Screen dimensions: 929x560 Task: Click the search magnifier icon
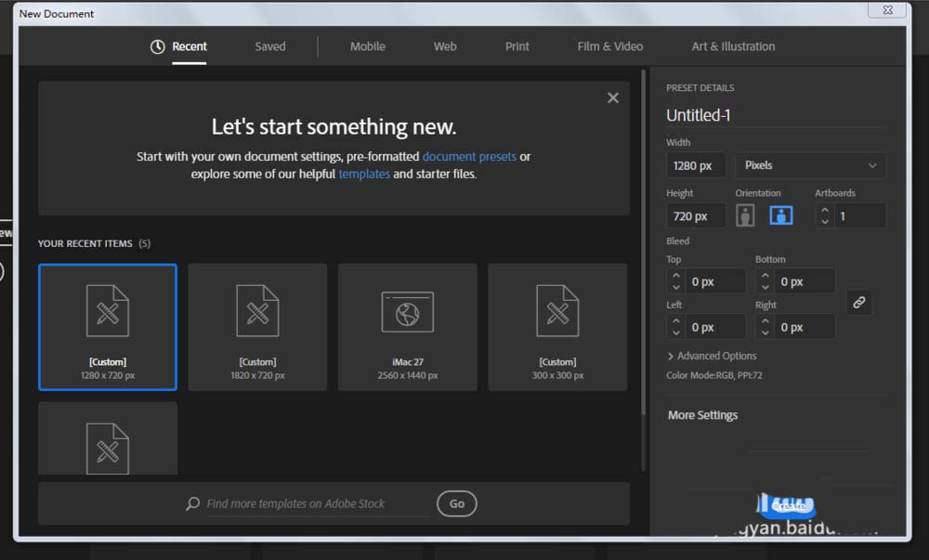pyautogui.click(x=192, y=503)
